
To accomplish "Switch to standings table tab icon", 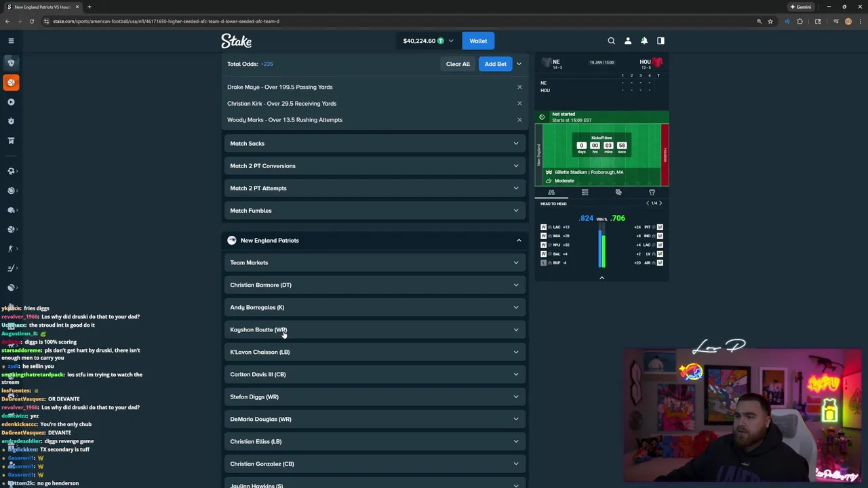I will coord(585,192).
